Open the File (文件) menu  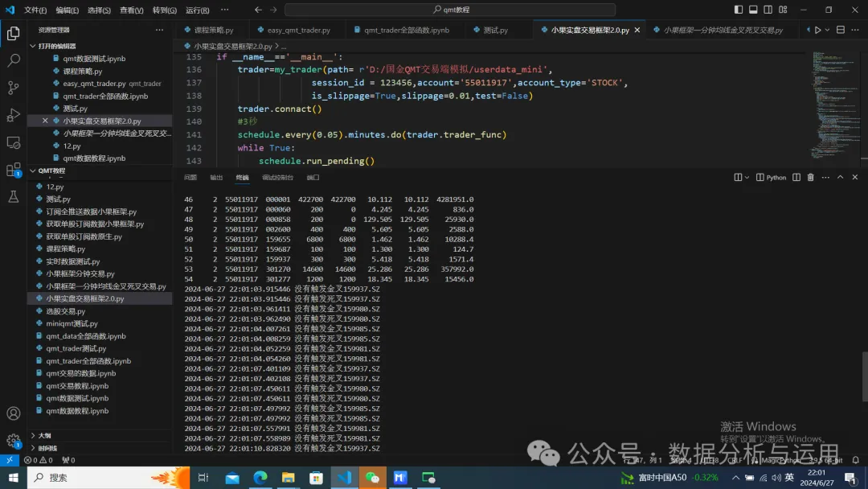35,10
